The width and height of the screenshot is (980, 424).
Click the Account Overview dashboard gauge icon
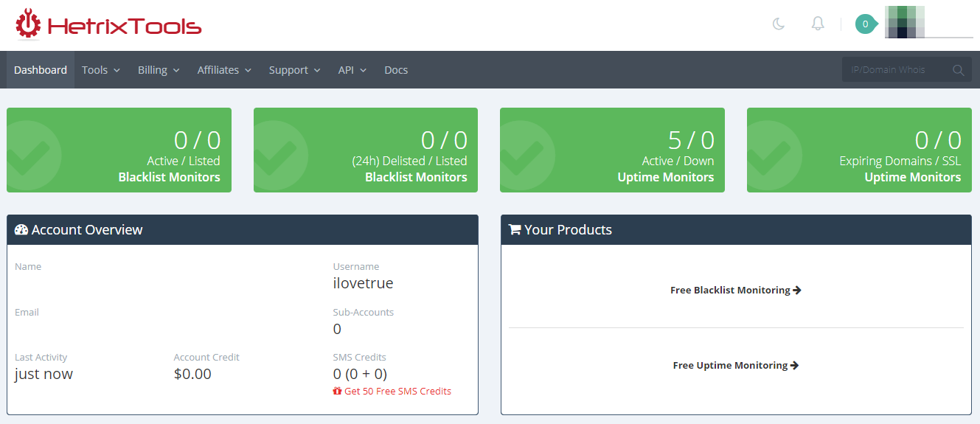21,230
